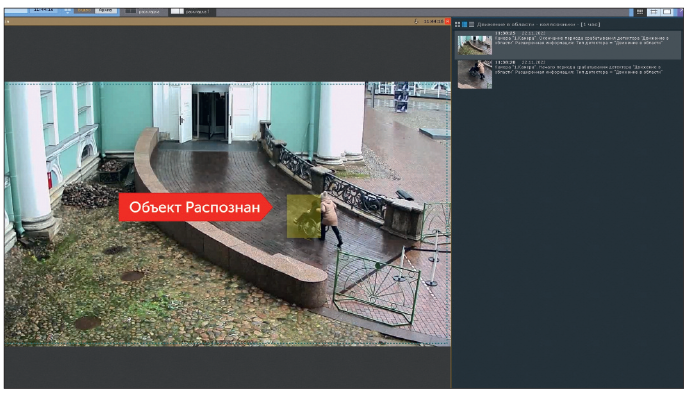Click the grey button beside the orange one
Image resolution: width=691 pixels, height=394 pixels.
pos(106,10)
